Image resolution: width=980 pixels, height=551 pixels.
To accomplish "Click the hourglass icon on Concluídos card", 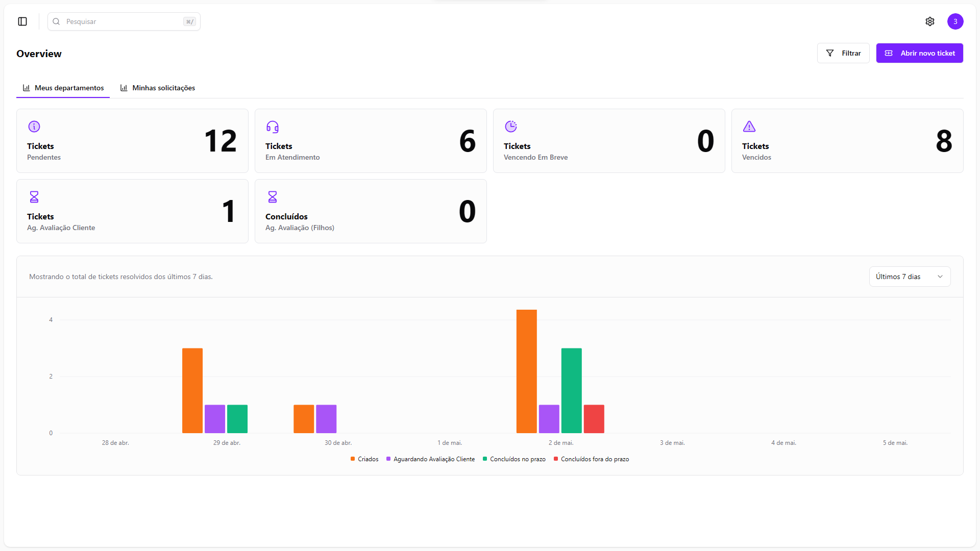I will click(x=273, y=197).
